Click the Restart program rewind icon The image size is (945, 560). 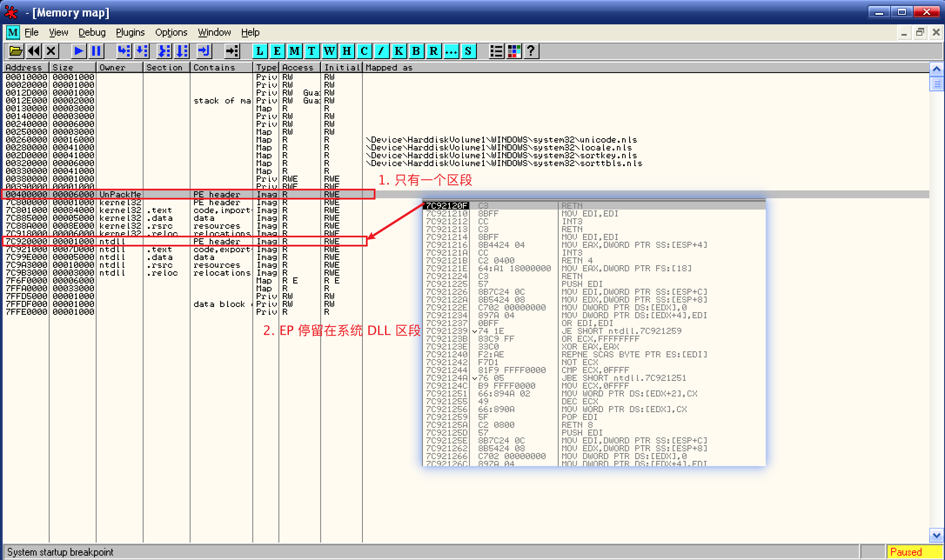point(34,51)
